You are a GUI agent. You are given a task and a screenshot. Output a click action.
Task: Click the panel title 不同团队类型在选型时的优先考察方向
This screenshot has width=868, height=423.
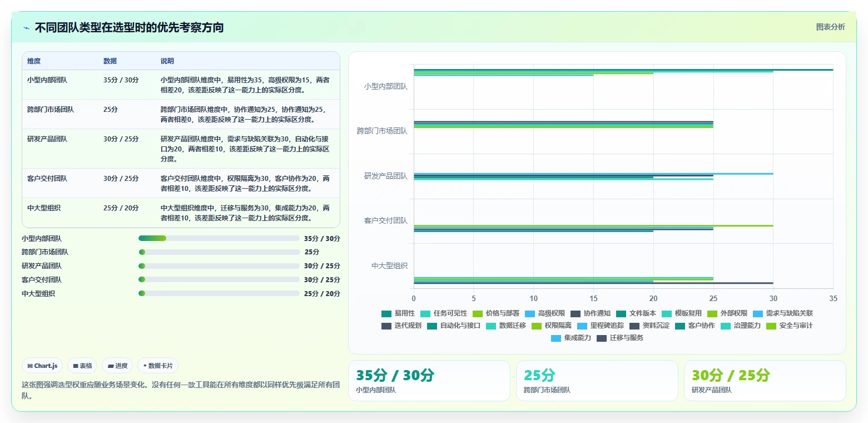click(x=129, y=28)
